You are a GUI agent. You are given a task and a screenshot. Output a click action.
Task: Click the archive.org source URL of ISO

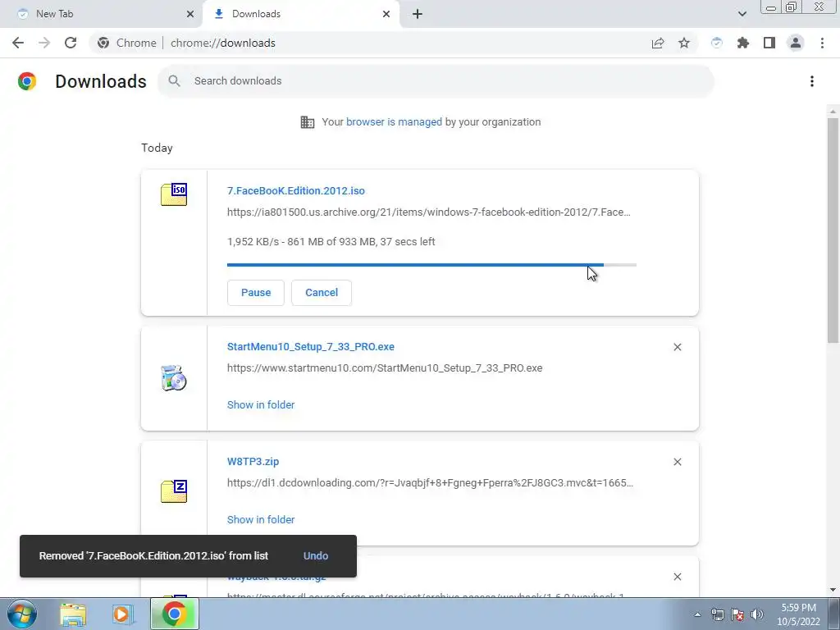[428, 212]
